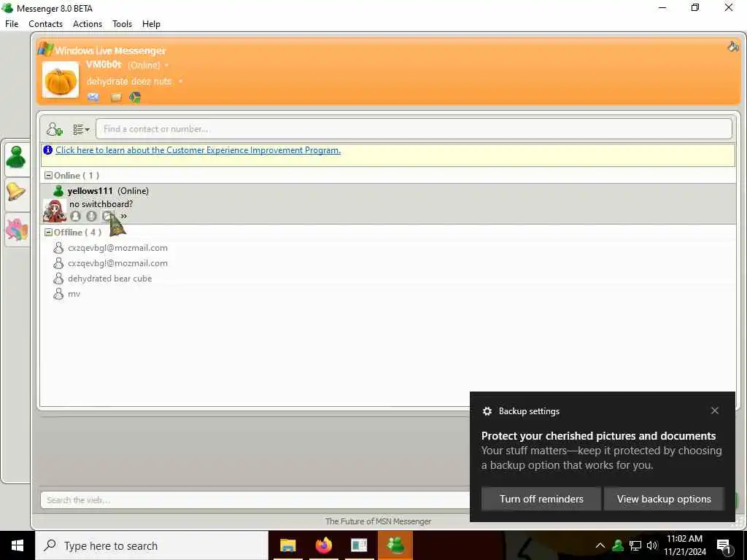747x560 pixels.
Task: Open the File menu
Action: 12,24
